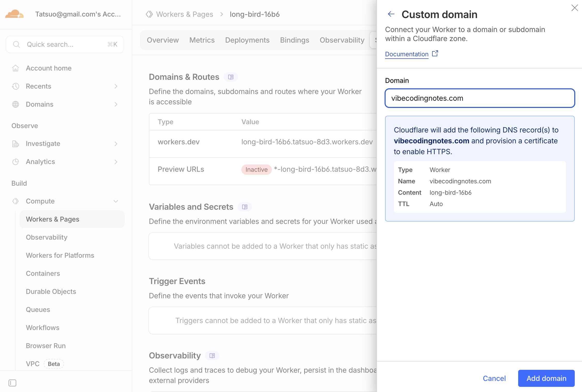Select the Observability tab

pyautogui.click(x=342, y=40)
